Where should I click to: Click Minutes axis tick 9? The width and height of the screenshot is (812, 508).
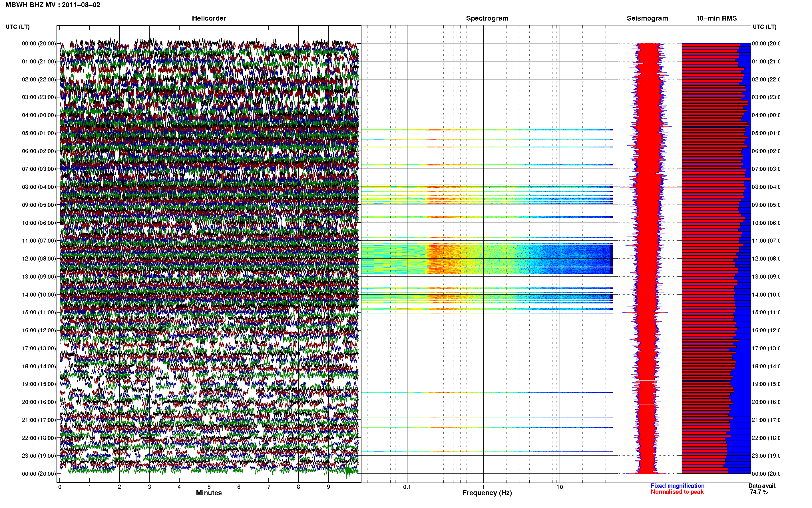tap(328, 487)
